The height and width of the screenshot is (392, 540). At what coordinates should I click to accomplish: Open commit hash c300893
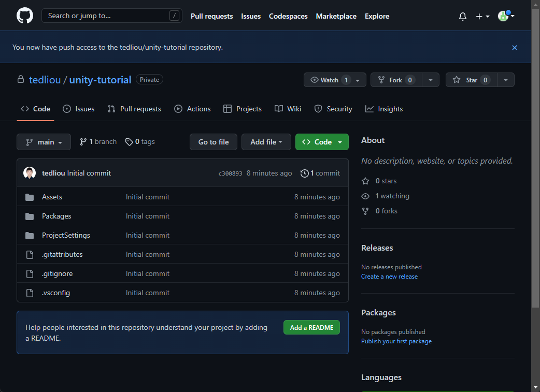click(x=231, y=173)
